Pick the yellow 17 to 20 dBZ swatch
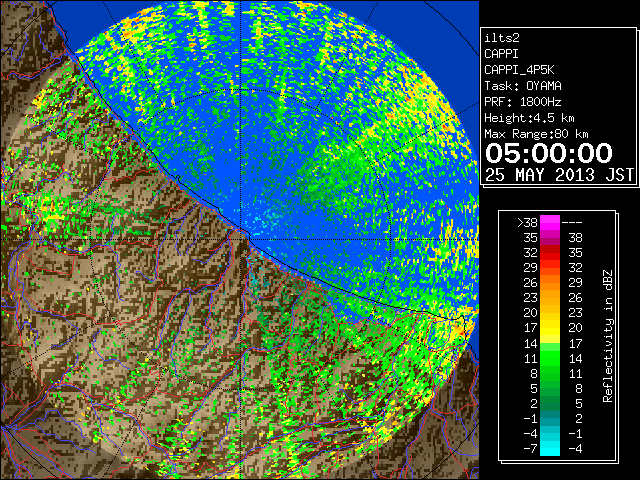640x480 pixels. point(550,328)
